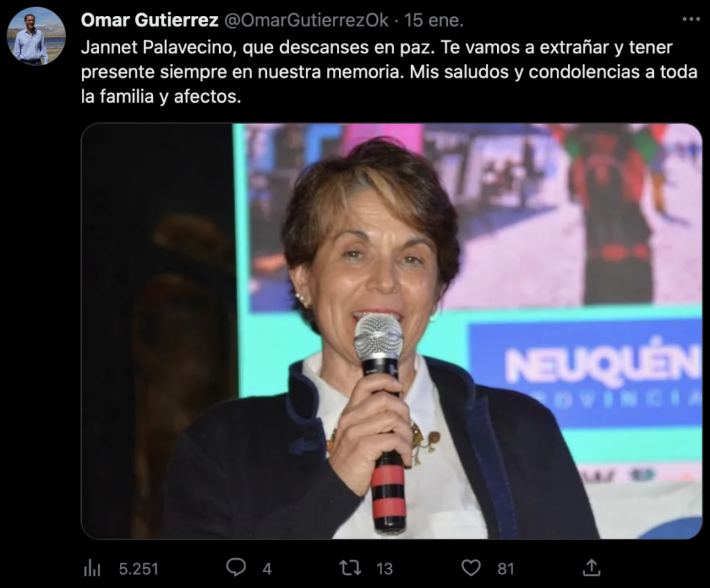Click the microphone in the attached image
Image resolution: width=710 pixels, height=588 pixels.
point(381,422)
